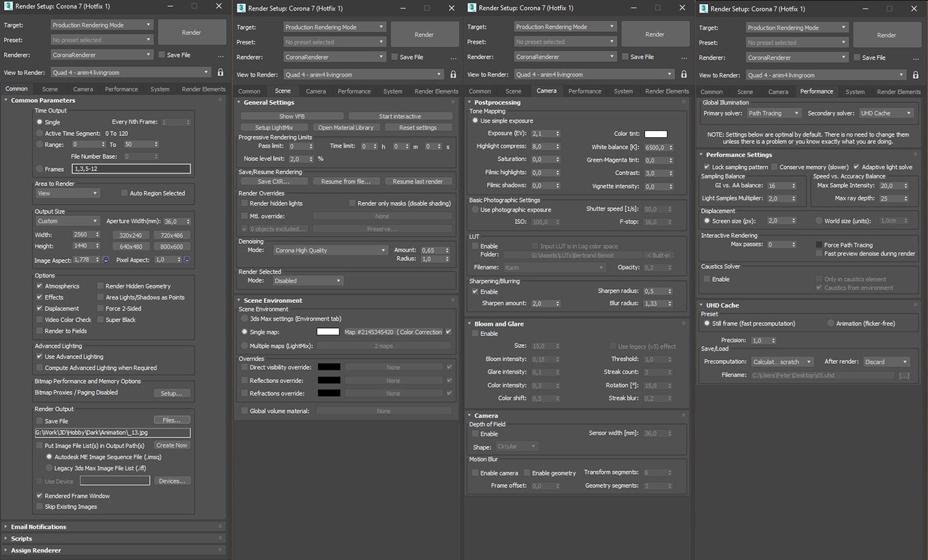This screenshot has width=928, height=560.
Task: Open the Secondary solver UHD Cache dropdown
Action: point(886,113)
